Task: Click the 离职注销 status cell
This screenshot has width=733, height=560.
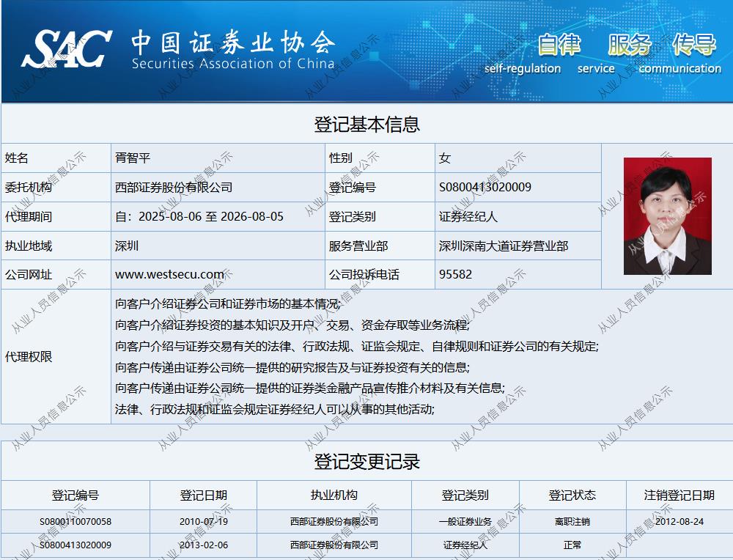Action: [572, 522]
